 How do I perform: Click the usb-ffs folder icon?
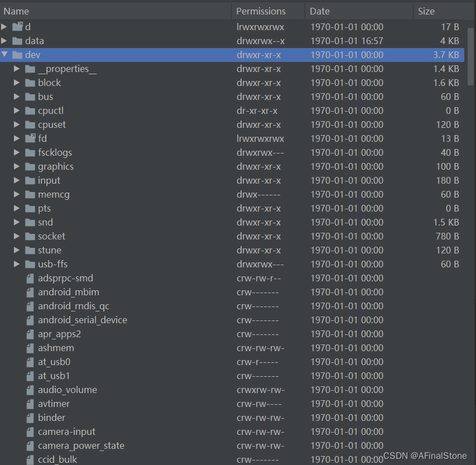30,265
